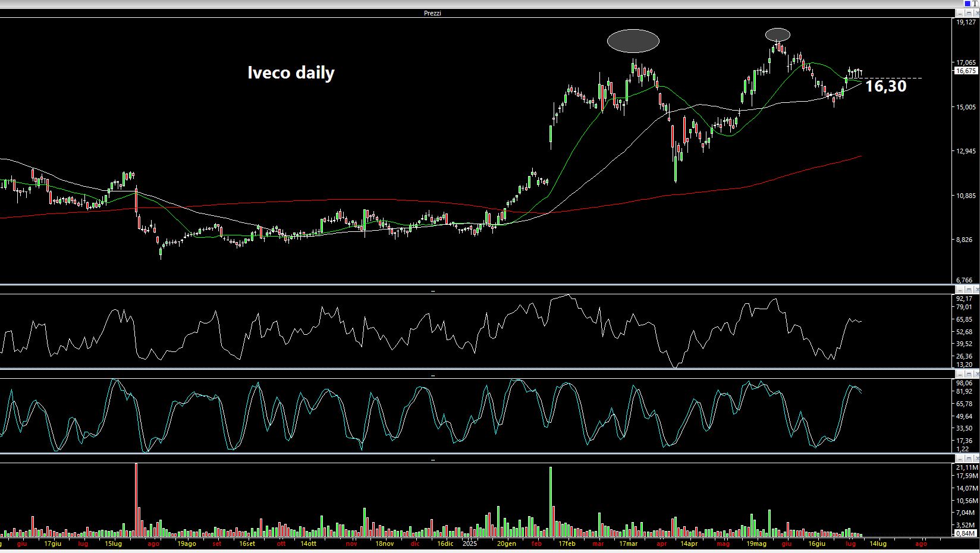Image resolution: width=980 pixels, height=553 pixels.
Task: Click the '15lug' date on time axis
Action: [x=113, y=543]
